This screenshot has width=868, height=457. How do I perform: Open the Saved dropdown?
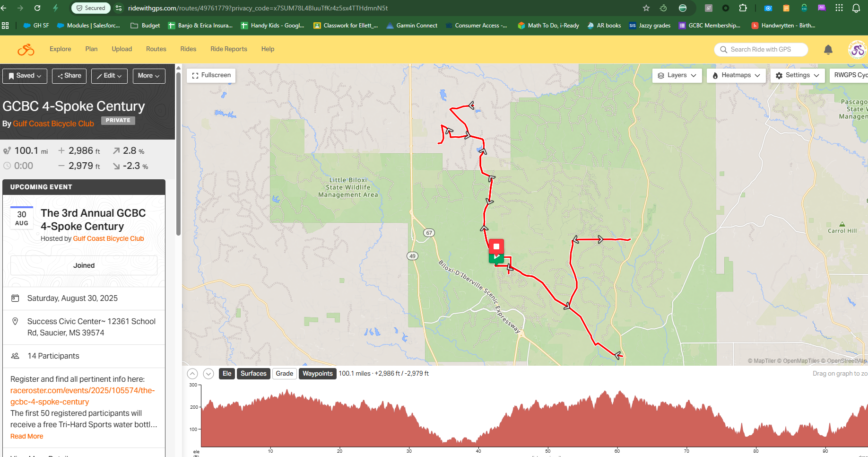[x=25, y=76]
